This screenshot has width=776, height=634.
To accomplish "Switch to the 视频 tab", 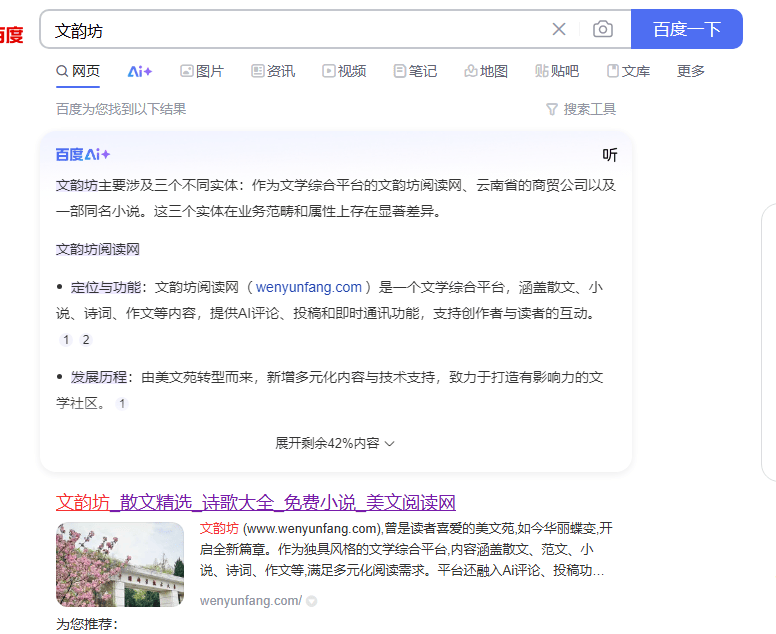I will click(x=344, y=71).
